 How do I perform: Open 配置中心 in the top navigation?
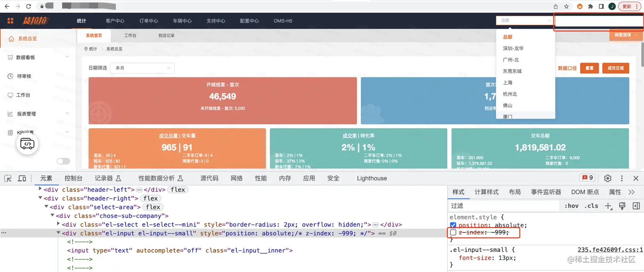coord(250,21)
